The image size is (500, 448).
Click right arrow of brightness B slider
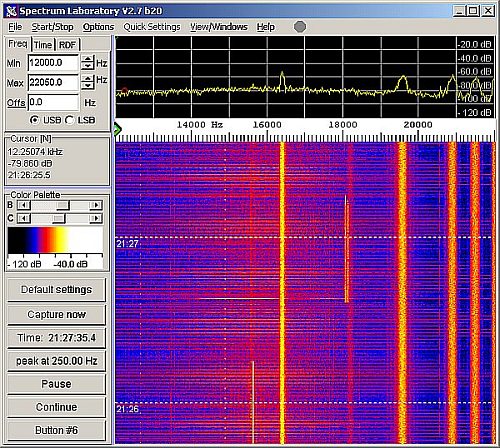click(96, 205)
